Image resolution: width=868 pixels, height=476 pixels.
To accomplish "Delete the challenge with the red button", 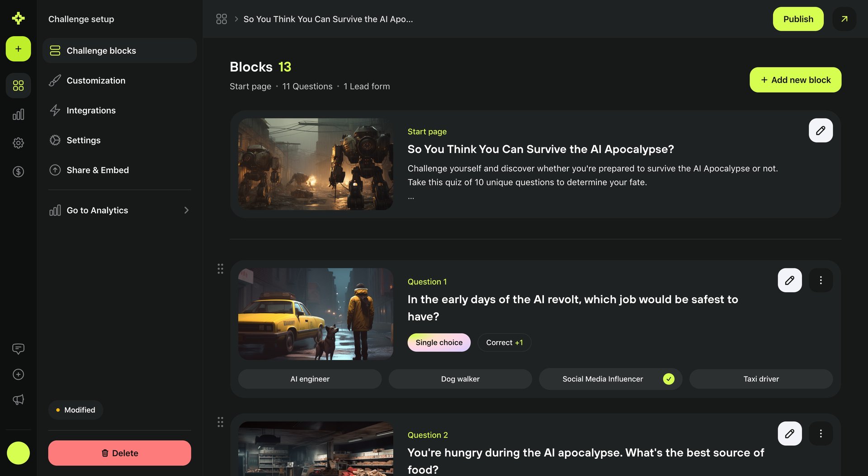I will pos(119,453).
